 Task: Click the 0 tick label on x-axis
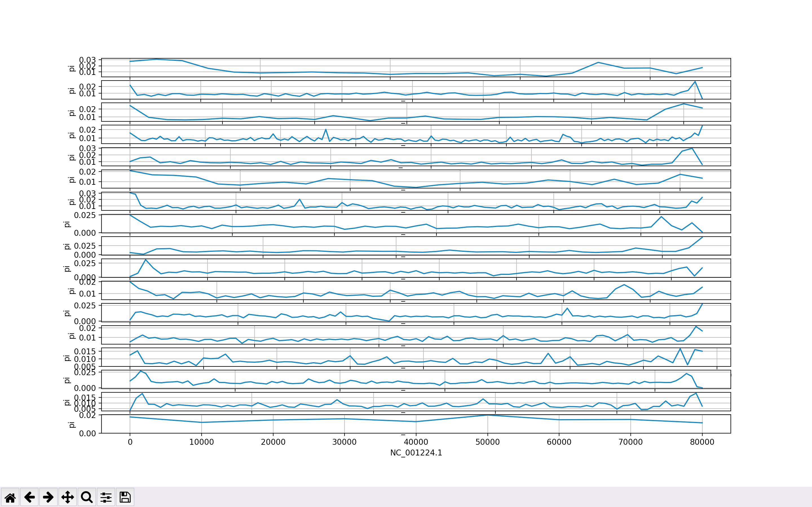click(130, 442)
